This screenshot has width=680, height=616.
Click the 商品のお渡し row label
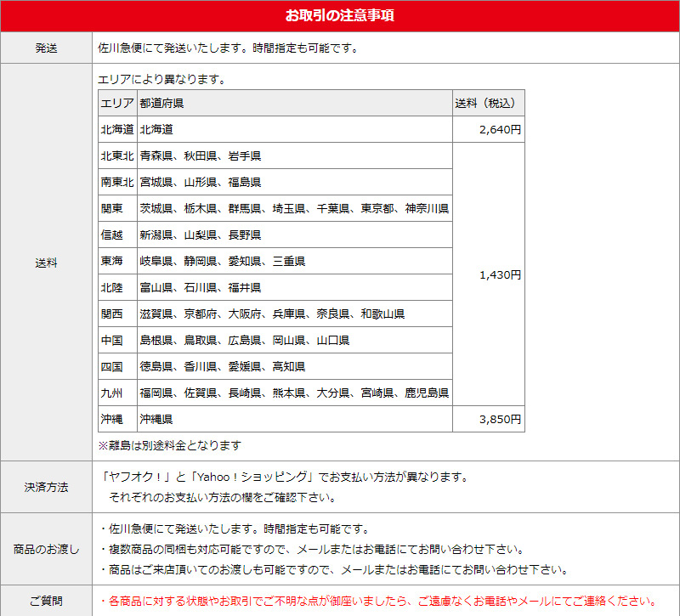(x=46, y=549)
